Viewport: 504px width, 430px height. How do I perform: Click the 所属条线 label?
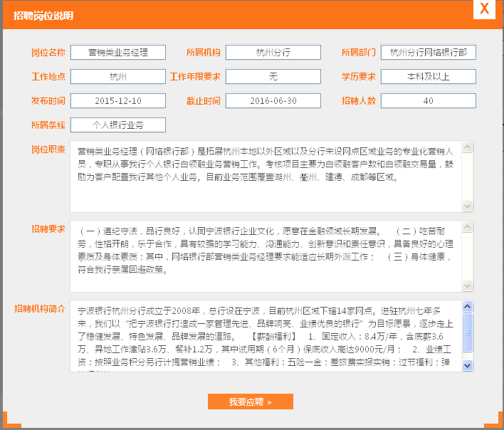[x=48, y=125]
